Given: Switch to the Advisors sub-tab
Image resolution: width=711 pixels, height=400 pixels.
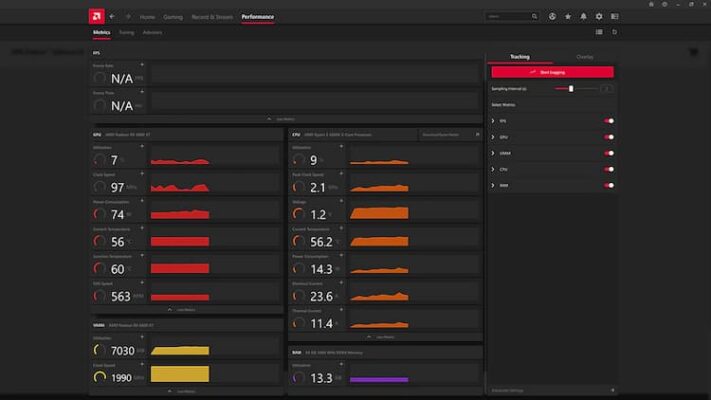Looking at the screenshot, I should click(152, 32).
